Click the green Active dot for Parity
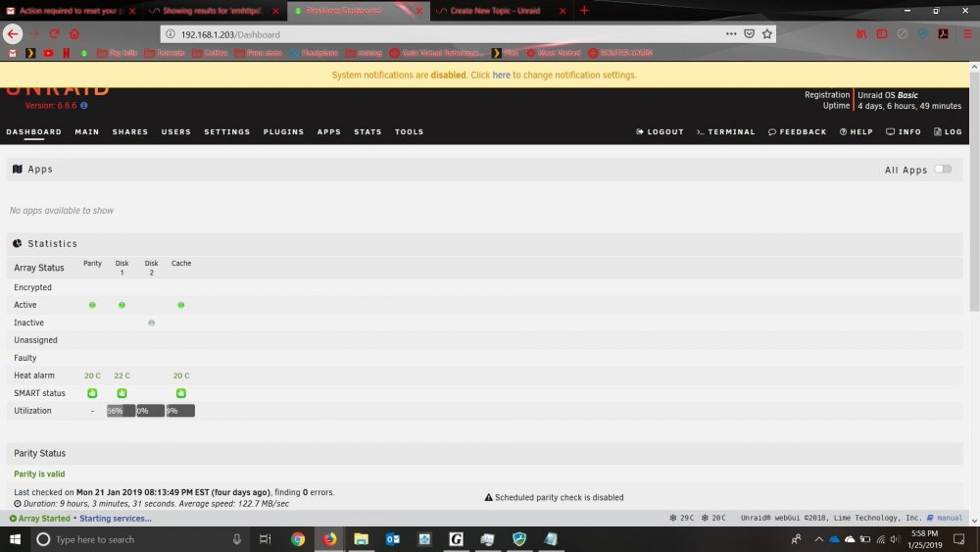Viewport: 980px width, 552px height. (92, 305)
